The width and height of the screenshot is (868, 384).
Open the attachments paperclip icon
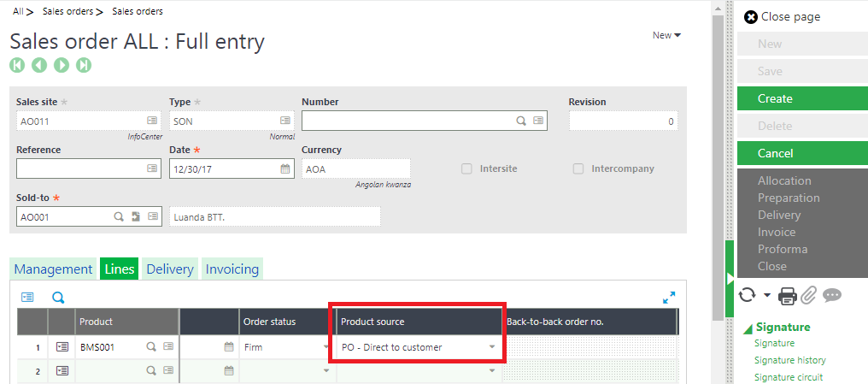coord(808,295)
